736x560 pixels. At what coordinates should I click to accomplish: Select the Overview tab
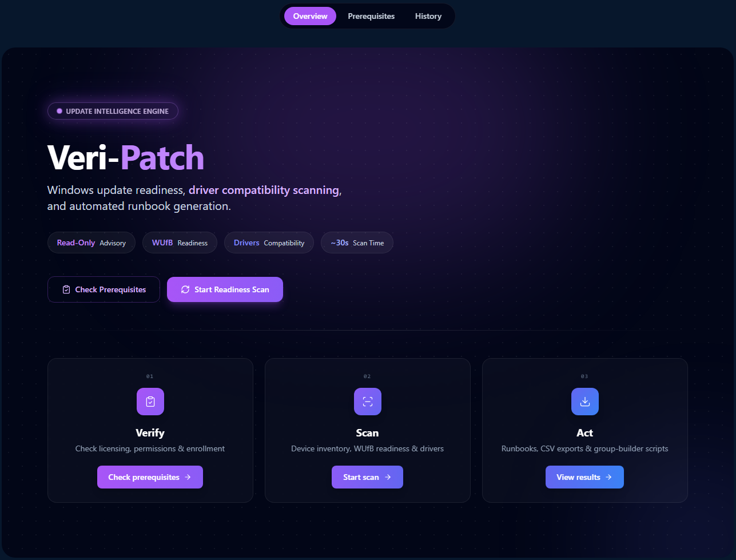point(310,16)
